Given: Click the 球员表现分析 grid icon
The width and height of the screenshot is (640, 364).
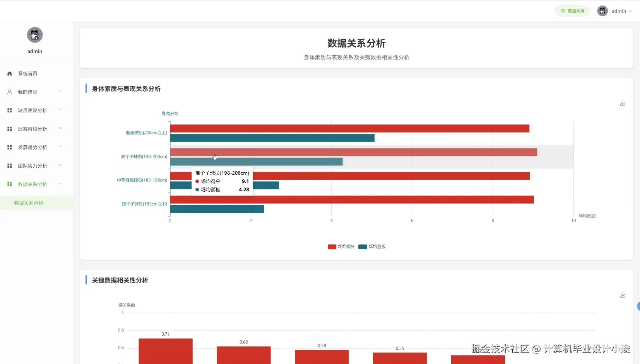Looking at the screenshot, I should click(x=9, y=110).
